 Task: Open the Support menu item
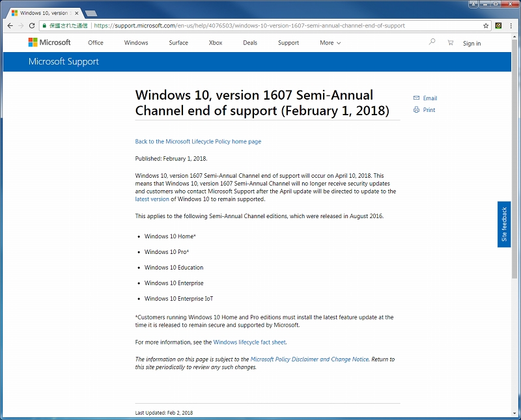pos(289,42)
